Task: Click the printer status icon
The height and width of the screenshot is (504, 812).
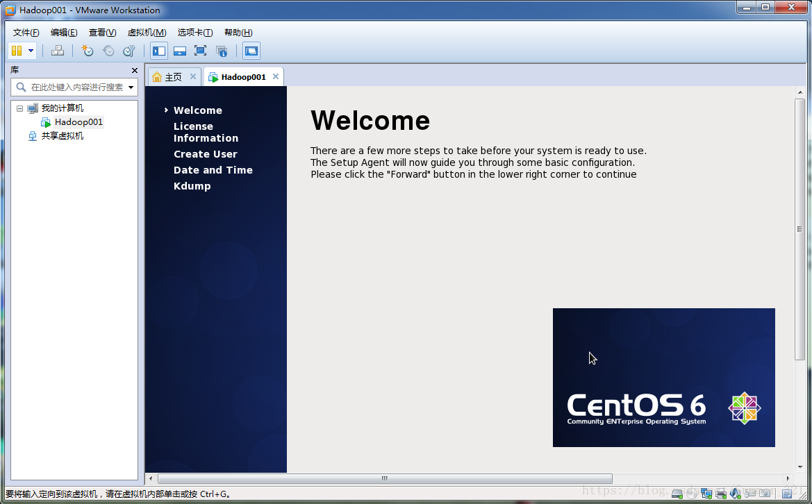Action: [721, 494]
